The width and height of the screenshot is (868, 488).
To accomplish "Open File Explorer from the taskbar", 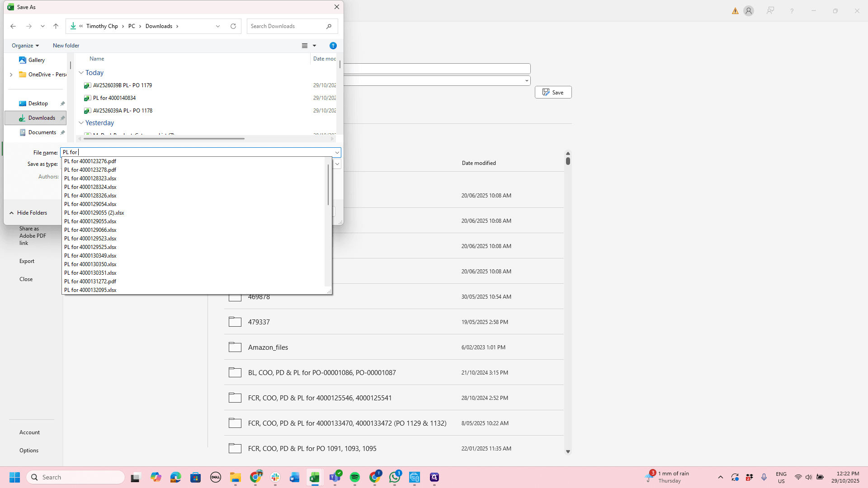I will point(236,477).
